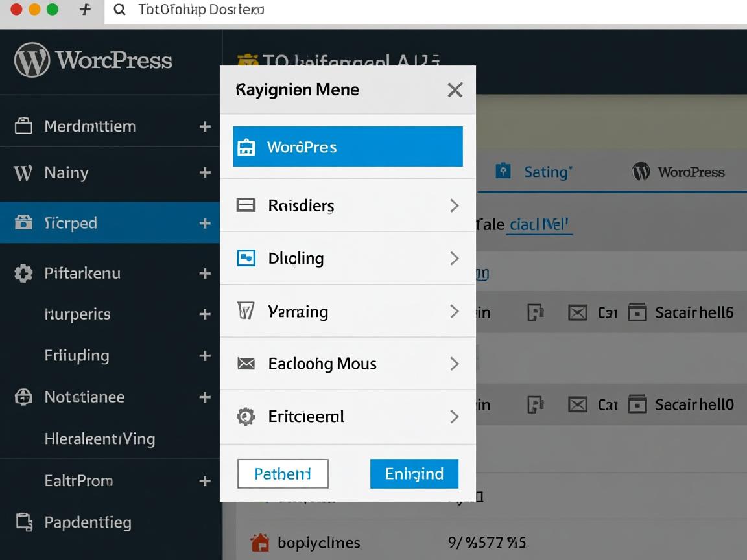Click the gear icon beside Eritcieeral
The width and height of the screenshot is (747, 560).
point(246,416)
